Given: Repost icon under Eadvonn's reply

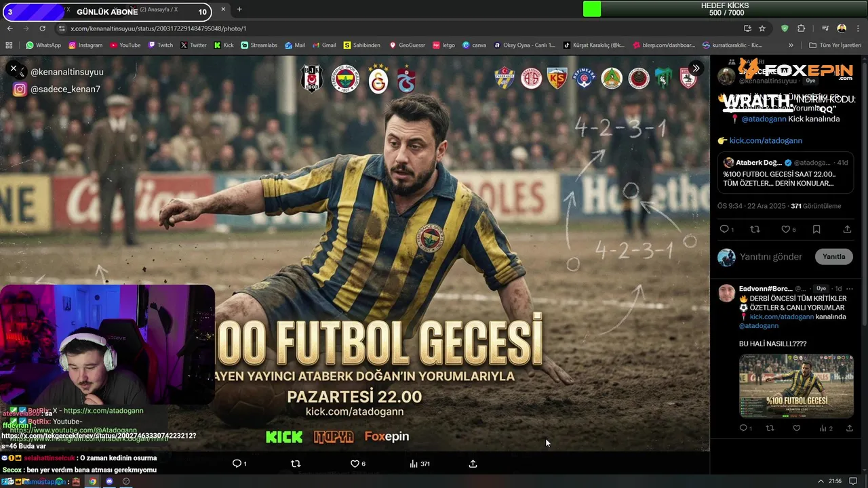Looking at the screenshot, I should (x=770, y=428).
